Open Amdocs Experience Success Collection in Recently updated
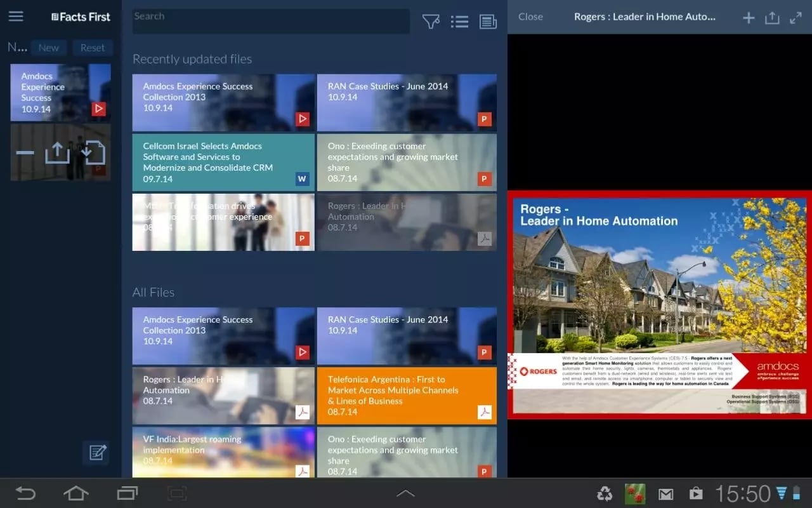 coord(223,103)
